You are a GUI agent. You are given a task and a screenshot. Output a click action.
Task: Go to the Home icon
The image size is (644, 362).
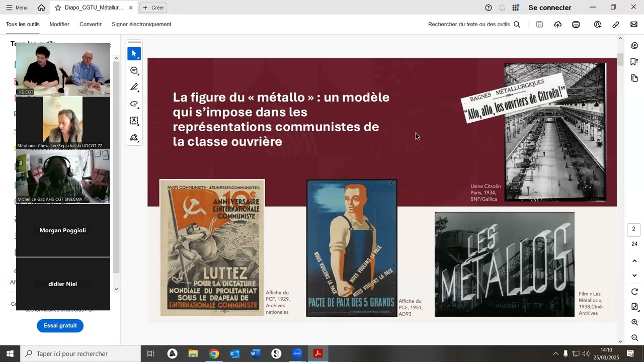tap(41, 8)
